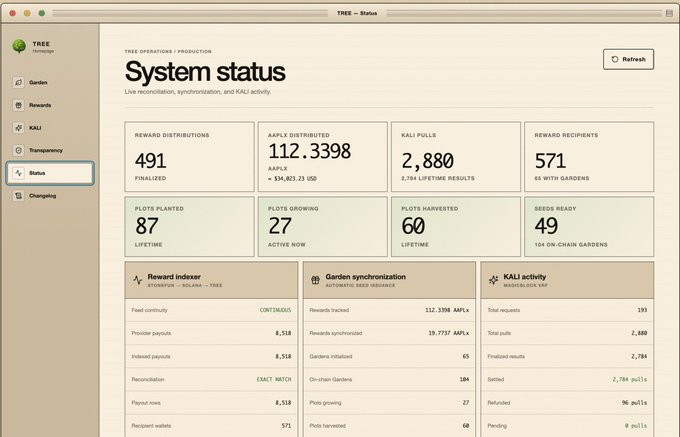680x437 pixels.
Task: Click the Total requests 193 row
Action: click(x=567, y=310)
